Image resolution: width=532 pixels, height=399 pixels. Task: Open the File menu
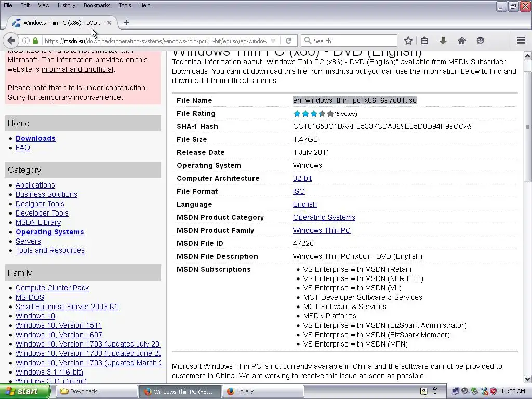point(8,5)
